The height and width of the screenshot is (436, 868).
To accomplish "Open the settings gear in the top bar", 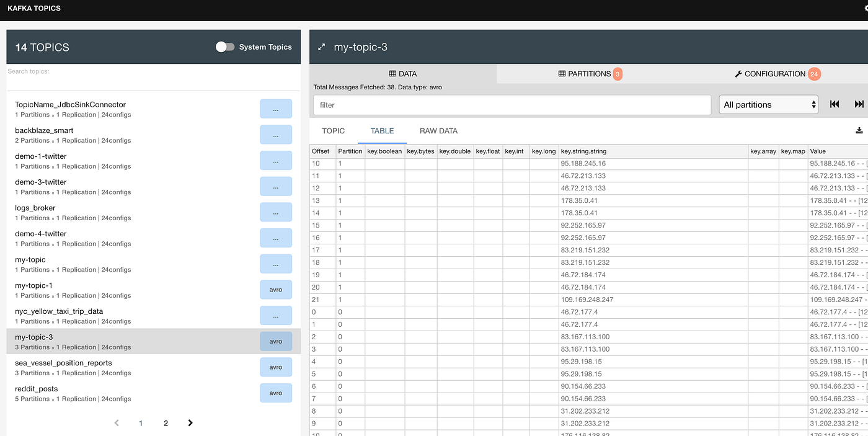I will point(865,8).
